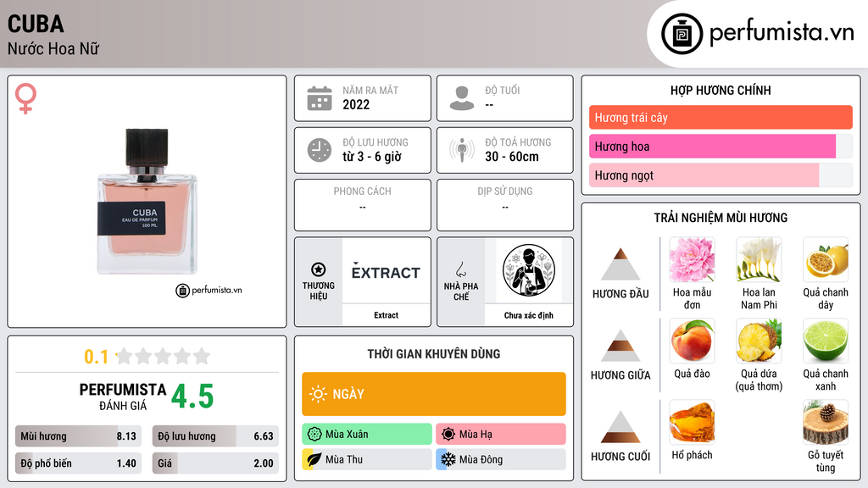The image size is (868, 488).
Task: Select the Hổ phách amber note image
Action: point(692,422)
